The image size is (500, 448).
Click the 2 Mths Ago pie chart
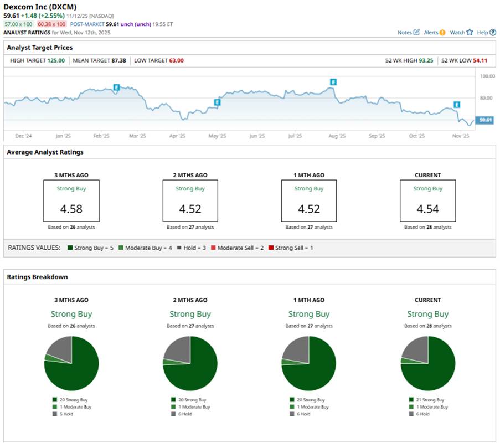point(190,363)
